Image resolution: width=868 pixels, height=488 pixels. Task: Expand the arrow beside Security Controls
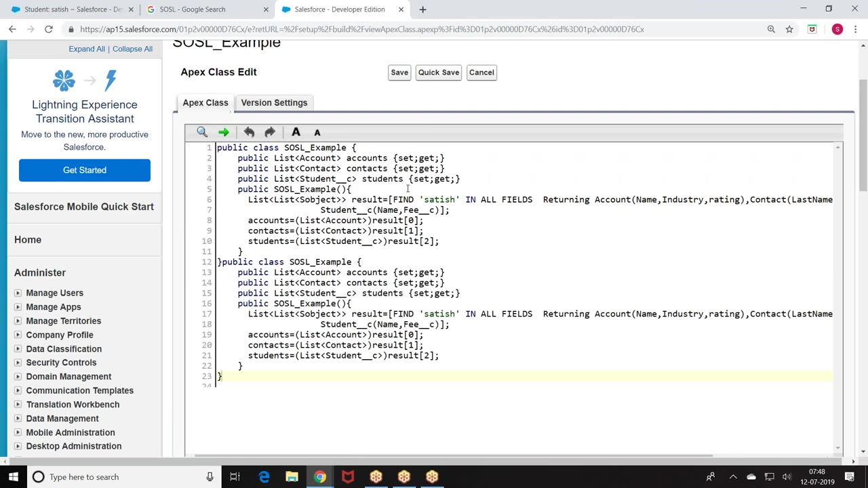coord(18,363)
